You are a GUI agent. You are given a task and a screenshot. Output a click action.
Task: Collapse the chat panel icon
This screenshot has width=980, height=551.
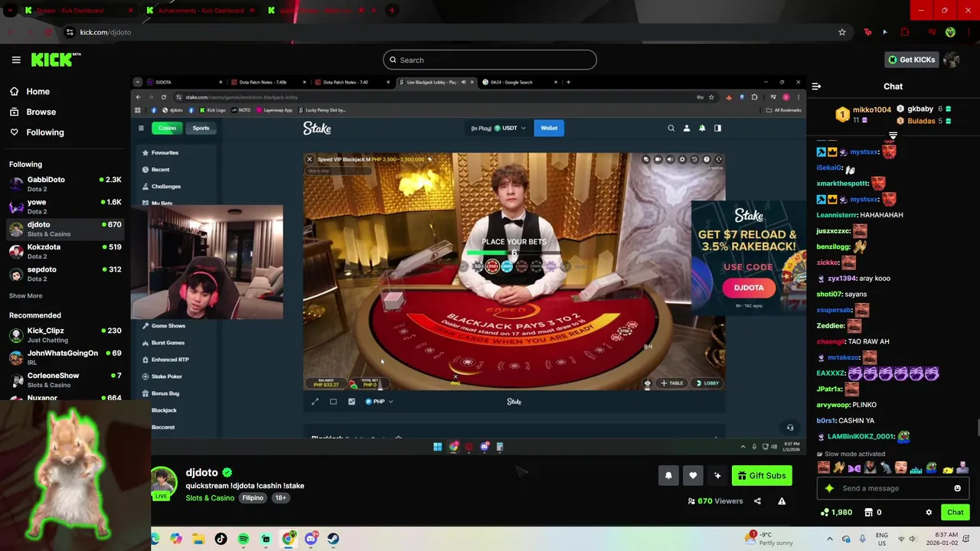pos(816,86)
